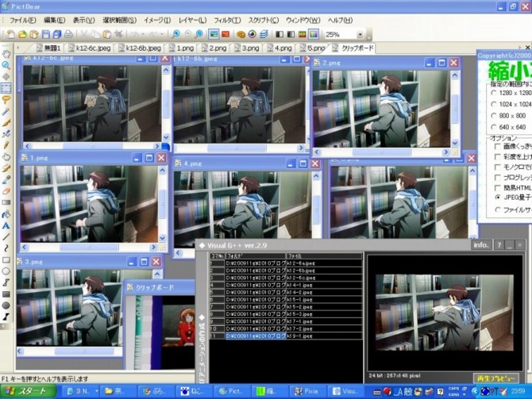The width and height of the screenshot is (532, 399).
Task: Click horizontal scrollbar right arrow in 1.png window
Action: click(x=154, y=247)
